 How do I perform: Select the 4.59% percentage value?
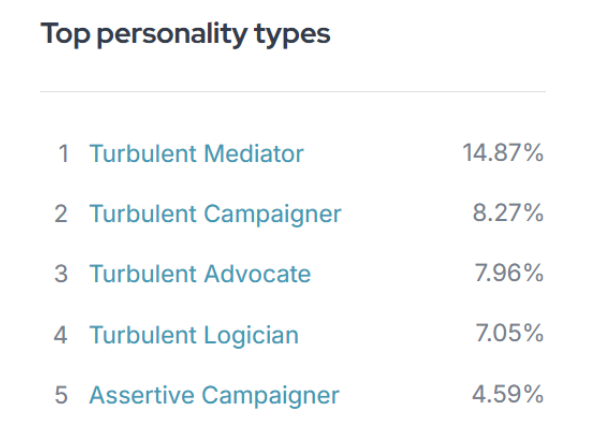(508, 394)
